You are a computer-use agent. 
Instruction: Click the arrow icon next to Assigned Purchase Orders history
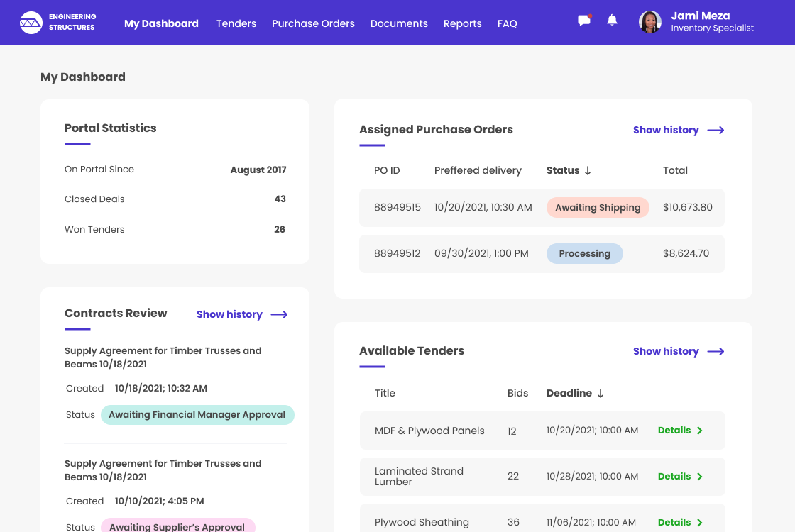[x=716, y=130]
